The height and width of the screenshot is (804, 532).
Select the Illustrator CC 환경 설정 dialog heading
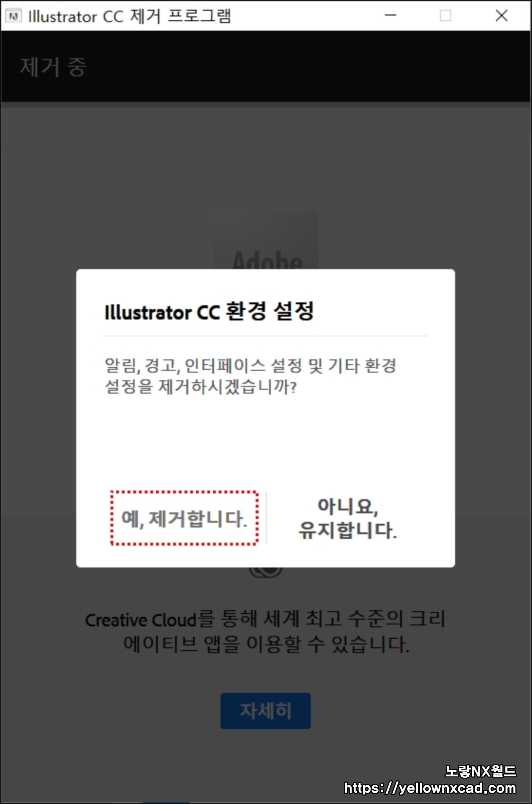click(209, 311)
